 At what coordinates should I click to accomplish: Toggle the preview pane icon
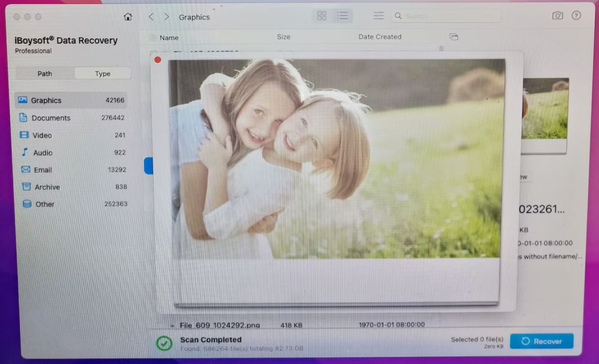[454, 37]
